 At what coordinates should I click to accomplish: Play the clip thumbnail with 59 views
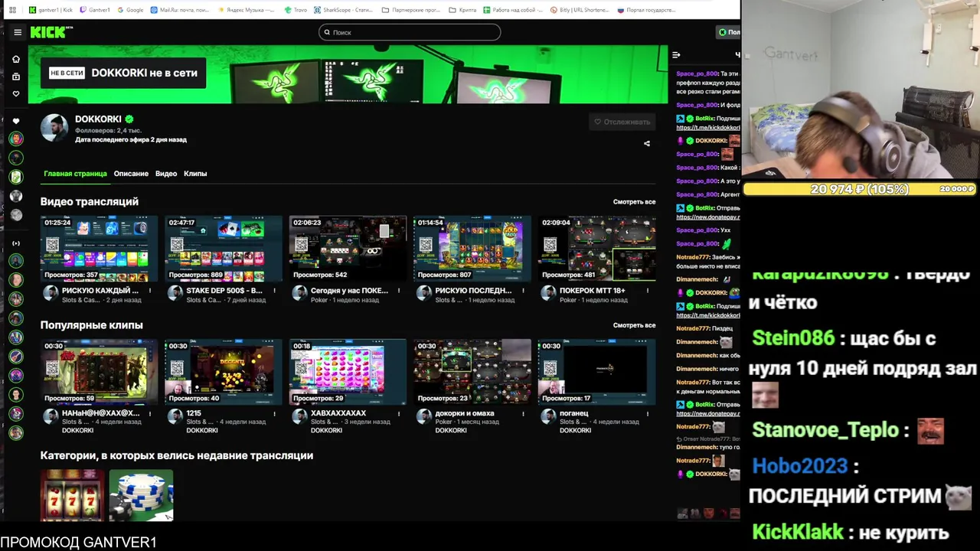tap(100, 372)
